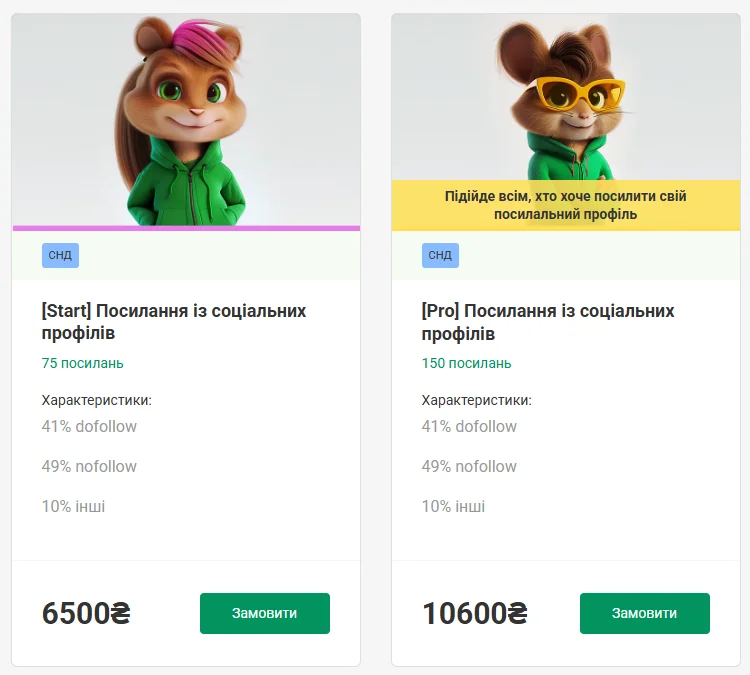Click the 75 посилань text
The image size is (750, 675).
click(83, 363)
